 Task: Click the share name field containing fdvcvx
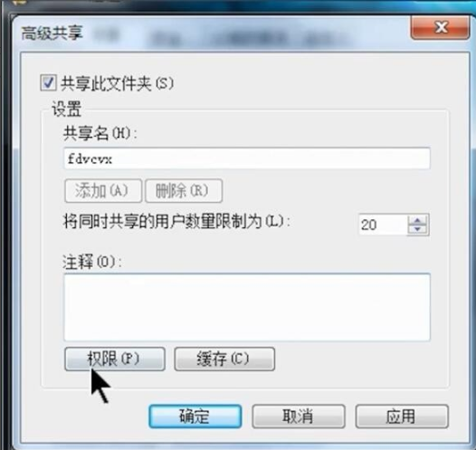[247, 158]
